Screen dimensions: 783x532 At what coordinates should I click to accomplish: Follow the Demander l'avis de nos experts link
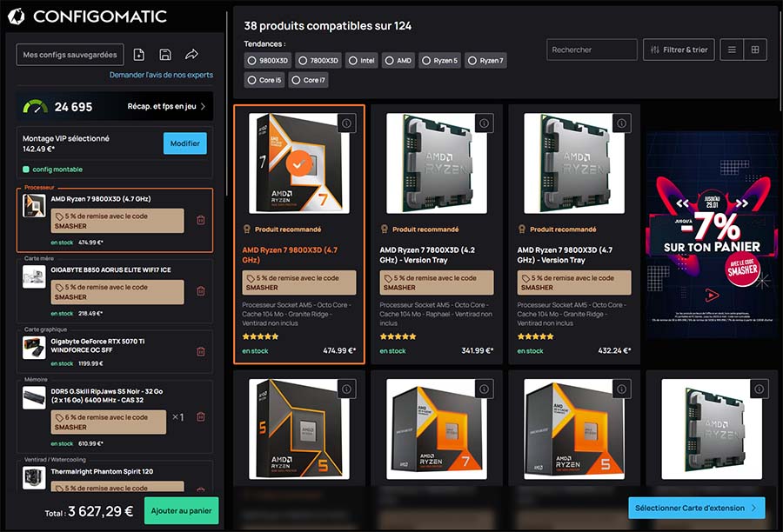tap(161, 76)
